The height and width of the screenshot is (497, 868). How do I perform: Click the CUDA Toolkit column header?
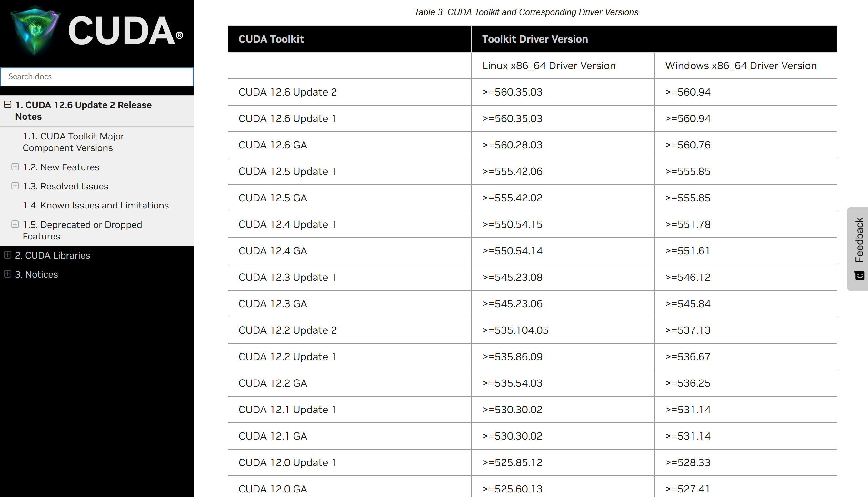tap(271, 39)
